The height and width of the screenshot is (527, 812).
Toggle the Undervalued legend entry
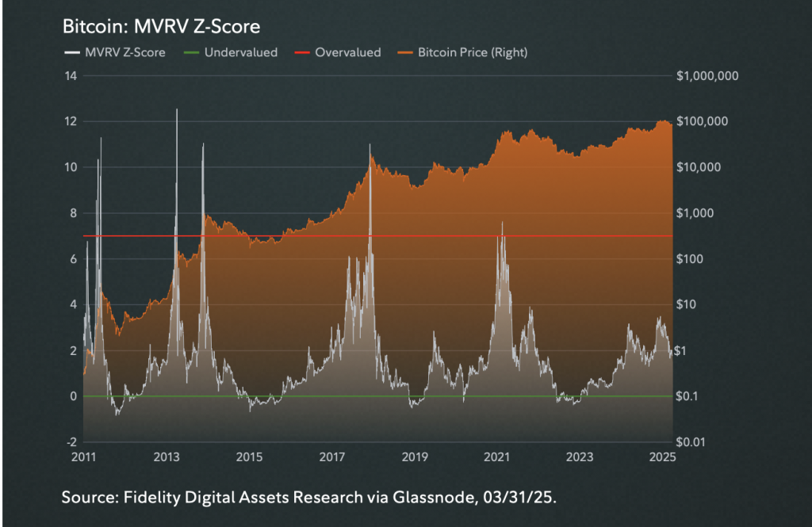coord(241,53)
